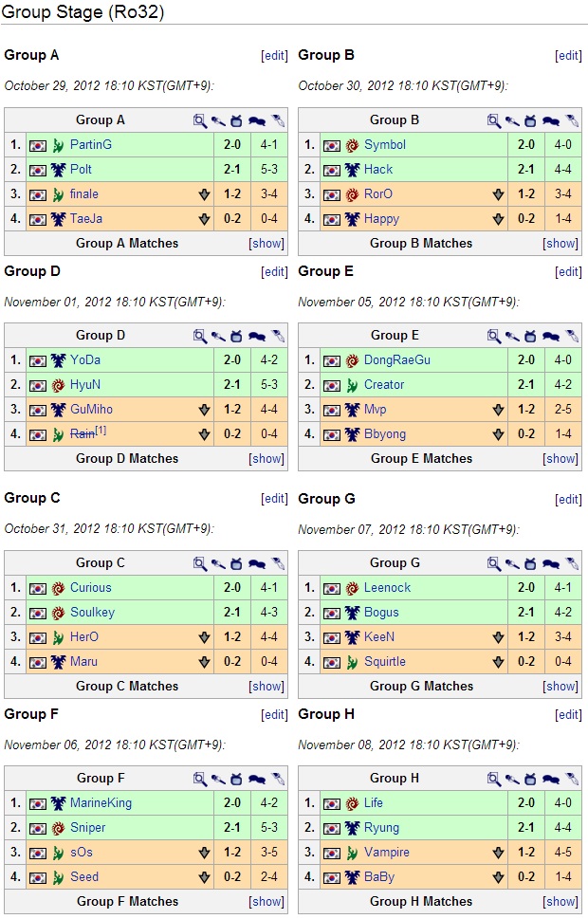Click the magnifier icon in Group H header
The height and width of the screenshot is (919, 588).
click(493, 778)
